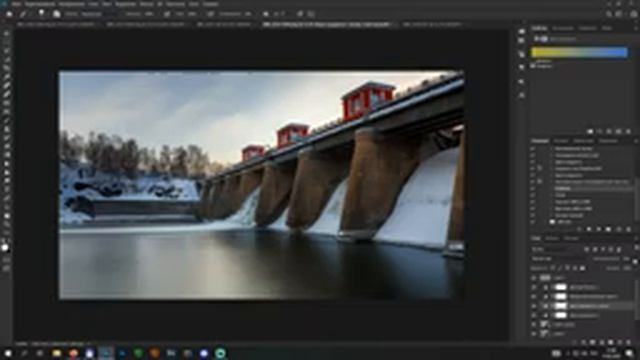The image size is (640, 360).
Task: Click the Layers panel vertical scrollbar
Action: [x=637, y=300]
